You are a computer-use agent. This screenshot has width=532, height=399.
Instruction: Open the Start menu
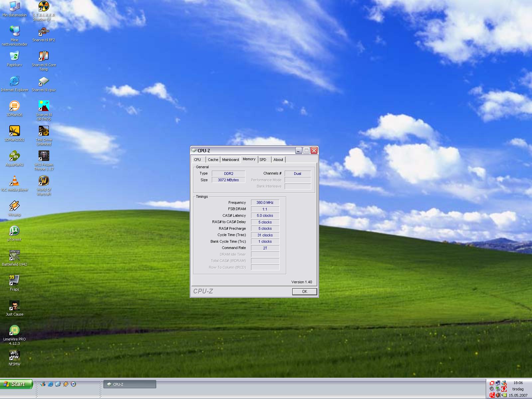[16, 384]
